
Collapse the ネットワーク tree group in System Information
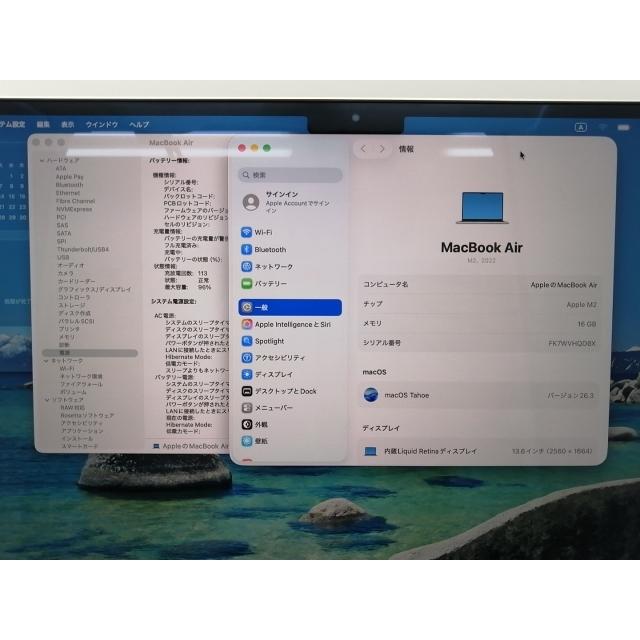click(x=46, y=361)
